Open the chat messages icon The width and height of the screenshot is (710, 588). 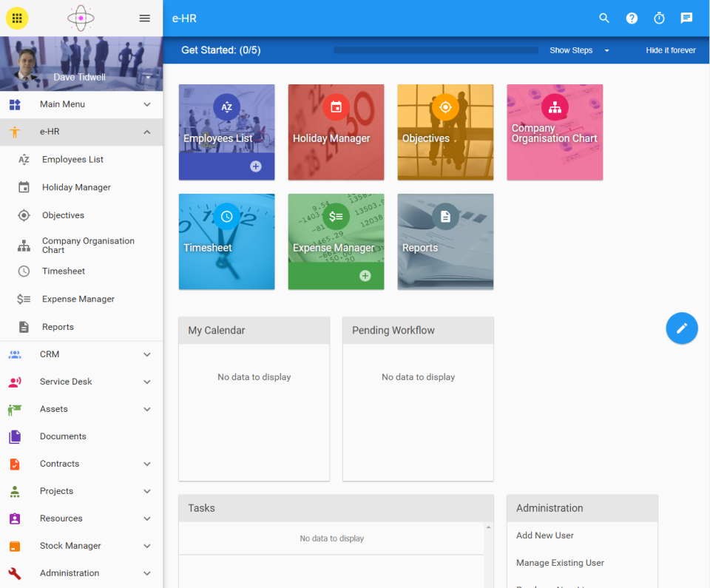(686, 18)
